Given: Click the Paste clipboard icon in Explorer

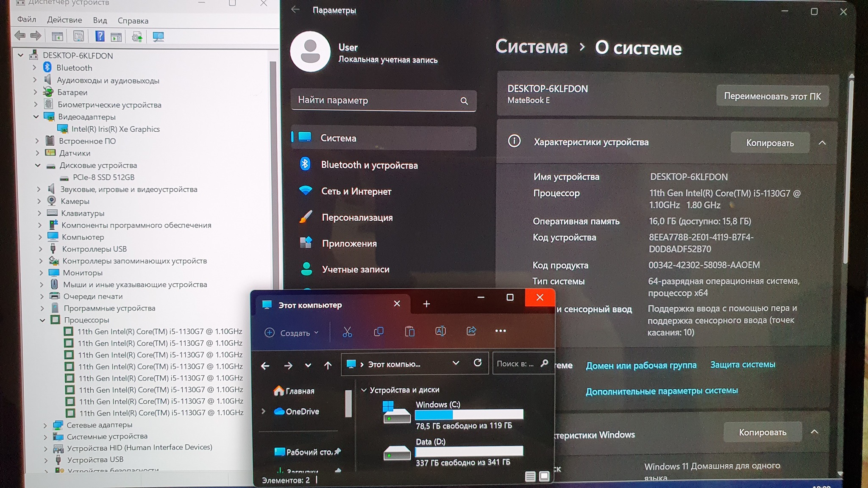Looking at the screenshot, I should [x=409, y=331].
